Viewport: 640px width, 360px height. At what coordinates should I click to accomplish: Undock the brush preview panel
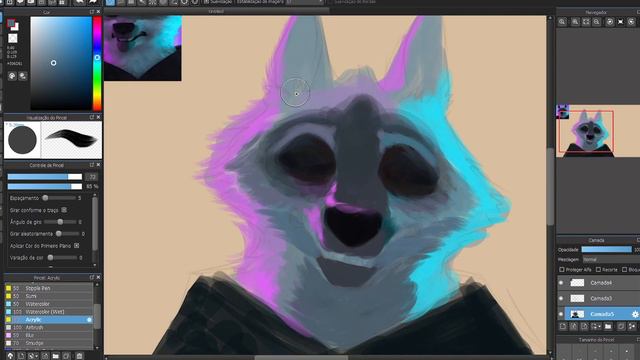point(92,117)
